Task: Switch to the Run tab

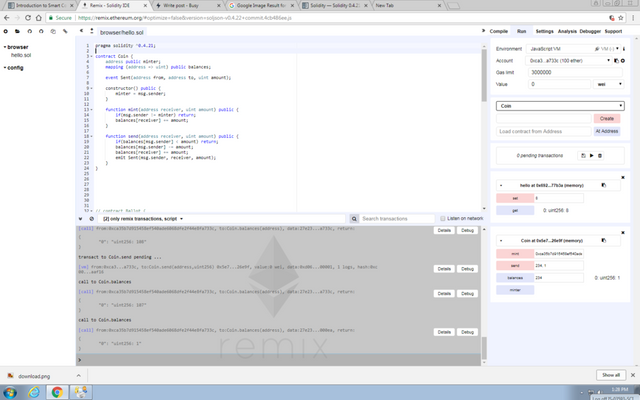Action: pyautogui.click(x=521, y=31)
